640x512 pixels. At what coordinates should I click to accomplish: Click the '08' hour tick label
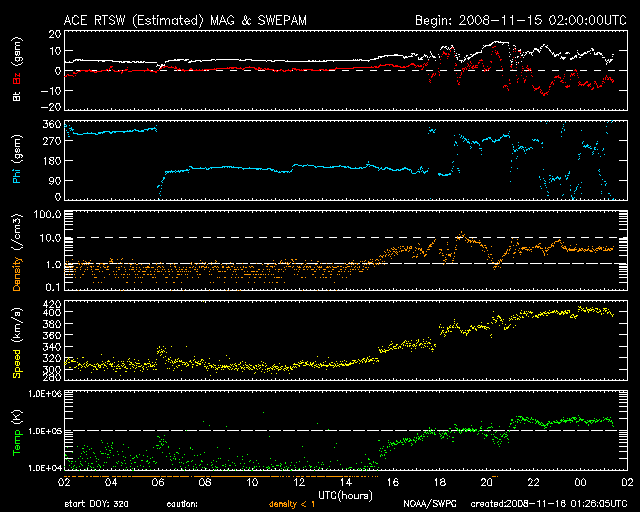[x=205, y=482]
